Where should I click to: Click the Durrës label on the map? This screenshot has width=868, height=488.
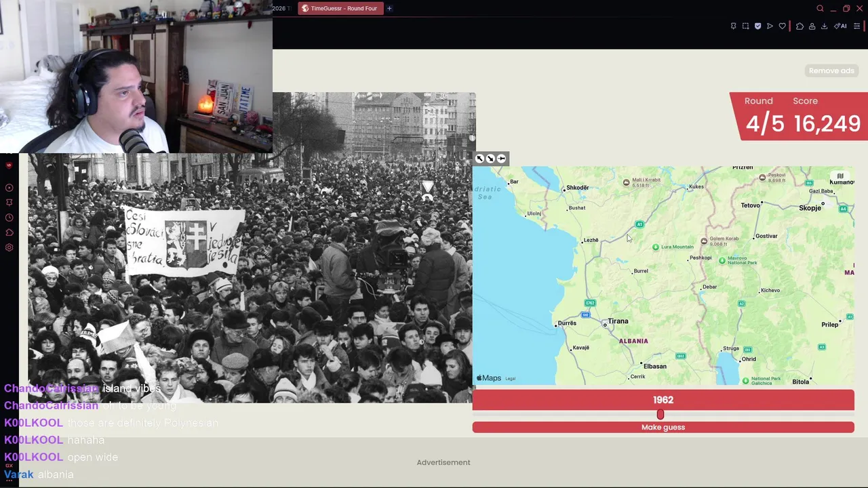click(x=567, y=323)
